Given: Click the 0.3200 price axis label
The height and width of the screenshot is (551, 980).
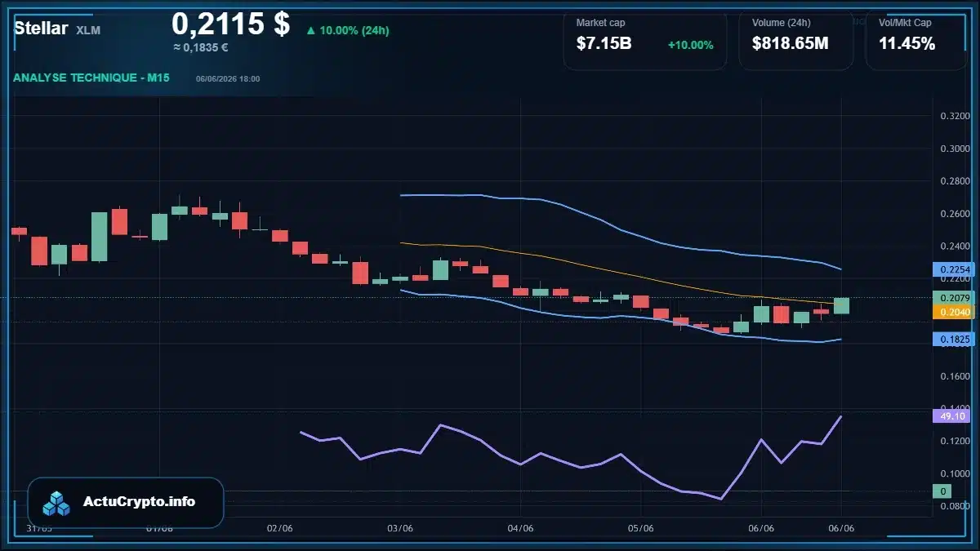Looking at the screenshot, I should click(x=955, y=116).
